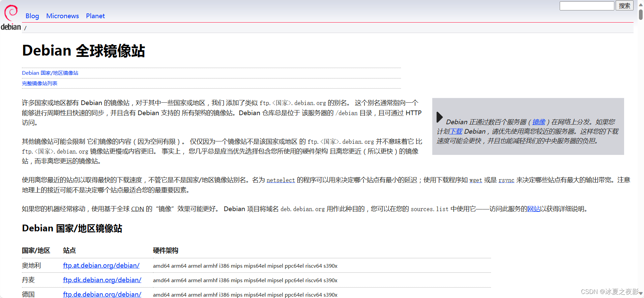Click the 丹麦 country cell
The width and height of the screenshot is (644, 298).
[28, 280]
